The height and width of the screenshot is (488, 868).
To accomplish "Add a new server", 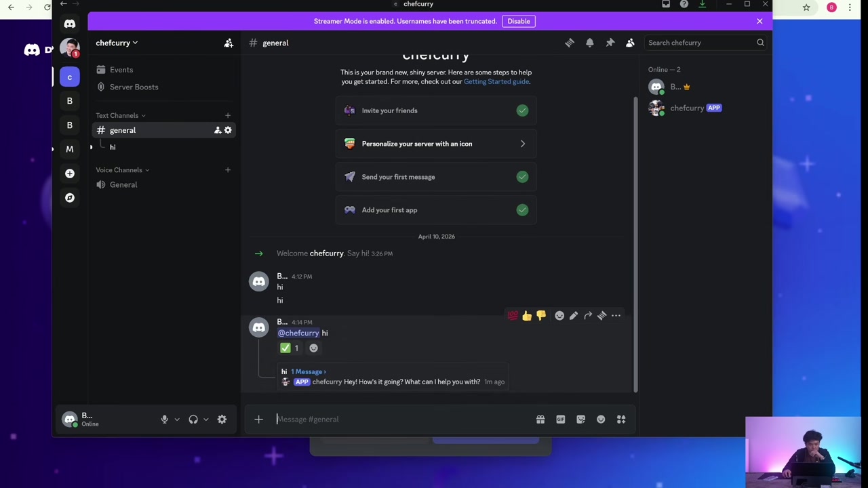I will [x=69, y=174].
